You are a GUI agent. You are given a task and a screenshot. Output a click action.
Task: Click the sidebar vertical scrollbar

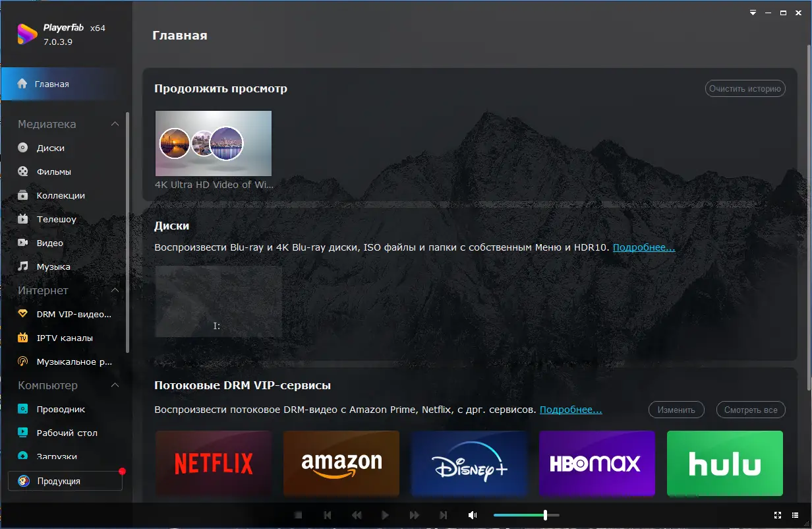[128, 232]
